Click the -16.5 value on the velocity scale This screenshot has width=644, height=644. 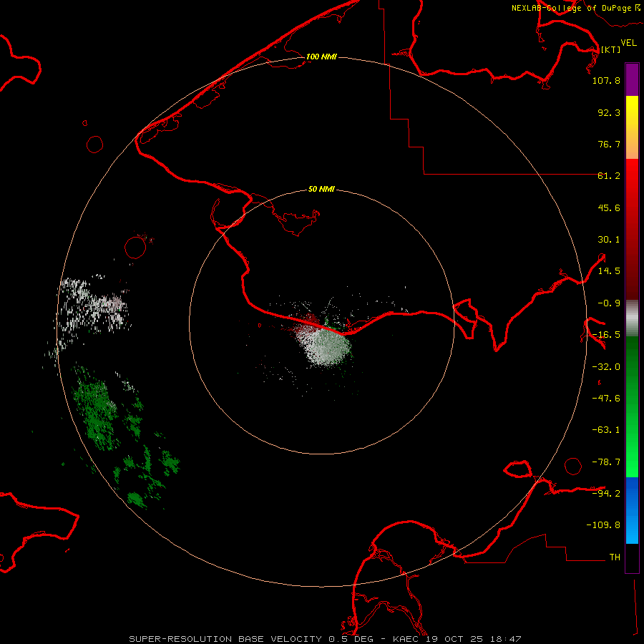tap(606, 335)
